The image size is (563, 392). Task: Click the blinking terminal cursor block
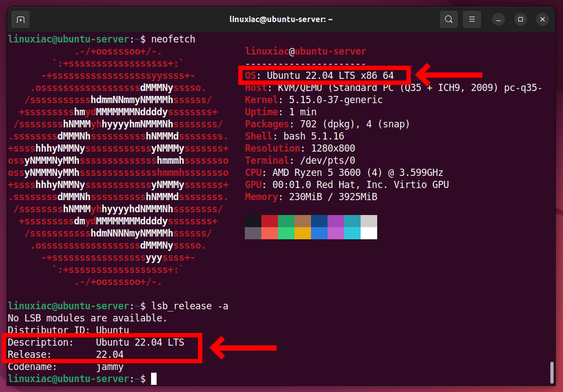click(x=153, y=379)
